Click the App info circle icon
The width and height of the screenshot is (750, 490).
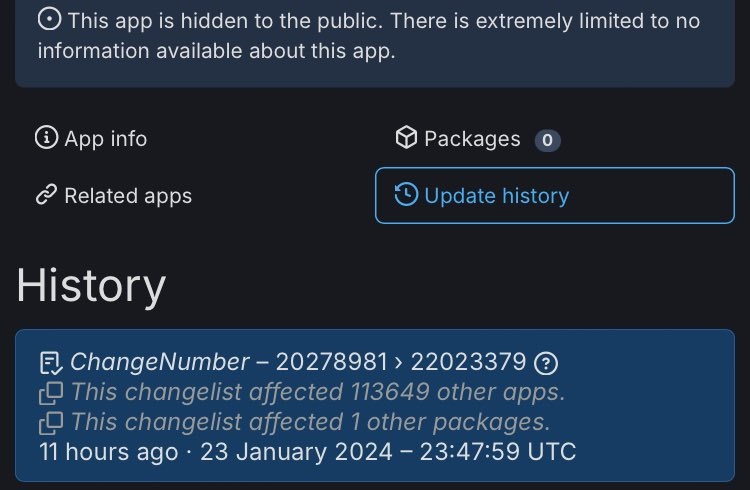(x=46, y=138)
